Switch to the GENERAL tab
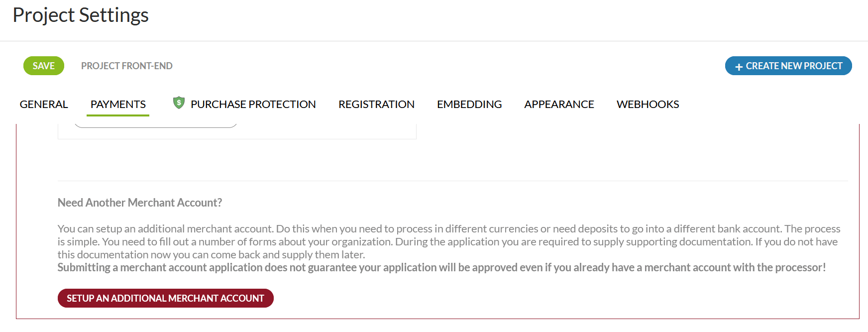This screenshot has width=868, height=332. [44, 104]
